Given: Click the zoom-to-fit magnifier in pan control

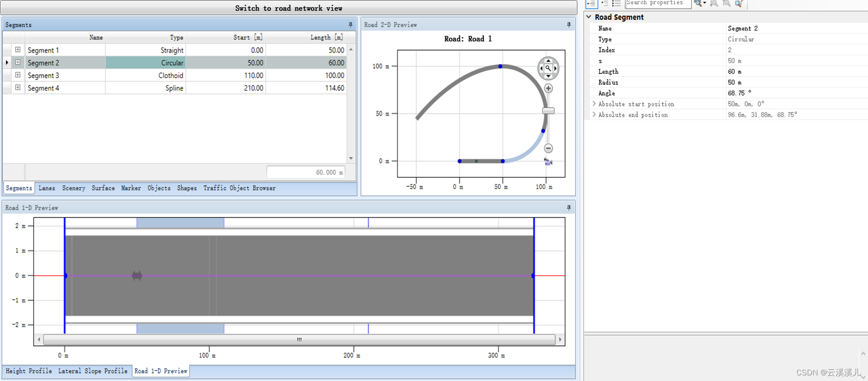Looking at the screenshot, I should coord(548,68).
